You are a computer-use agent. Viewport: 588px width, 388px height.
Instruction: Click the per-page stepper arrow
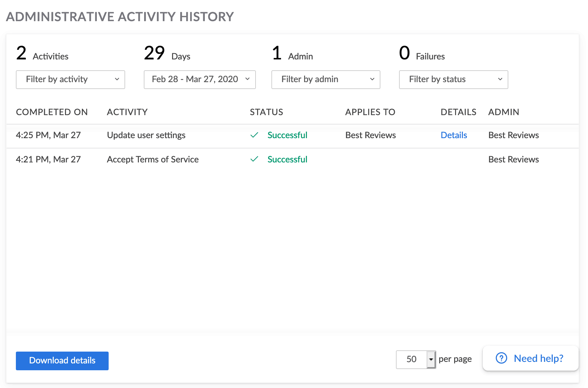[x=431, y=360]
